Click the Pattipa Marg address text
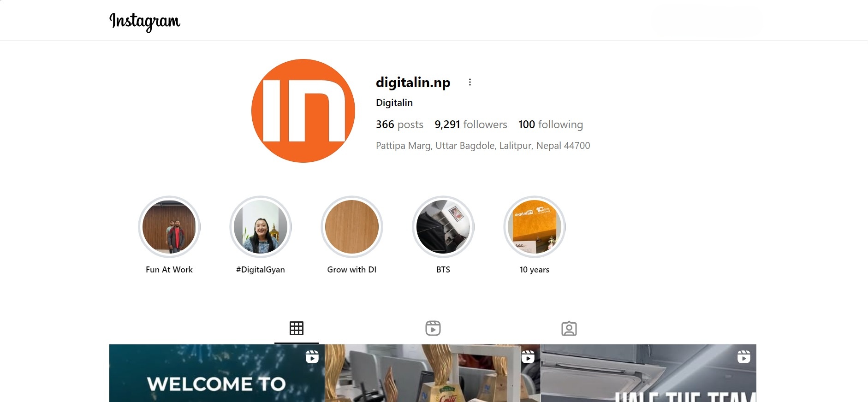868x402 pixels. [x=483, y=146]
